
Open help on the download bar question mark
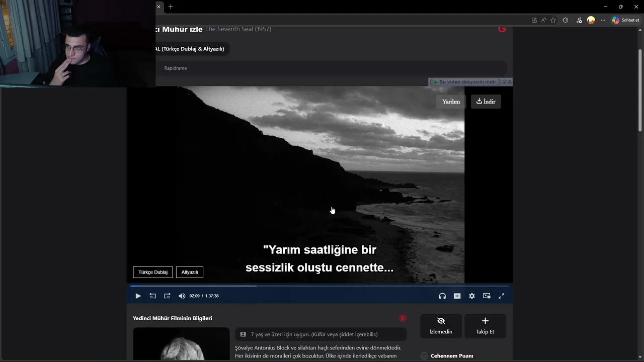coord(504,81)
